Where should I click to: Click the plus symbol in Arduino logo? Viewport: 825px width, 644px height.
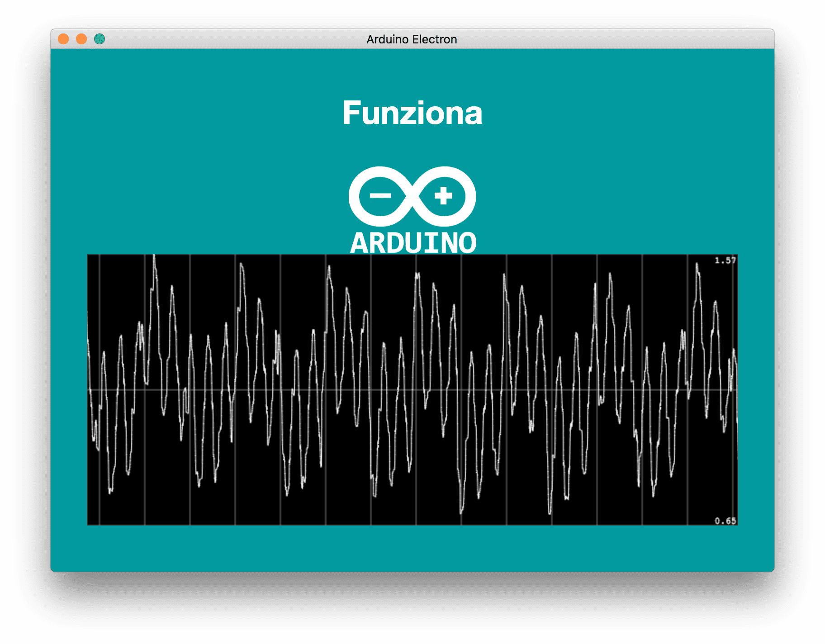(443, 196)
